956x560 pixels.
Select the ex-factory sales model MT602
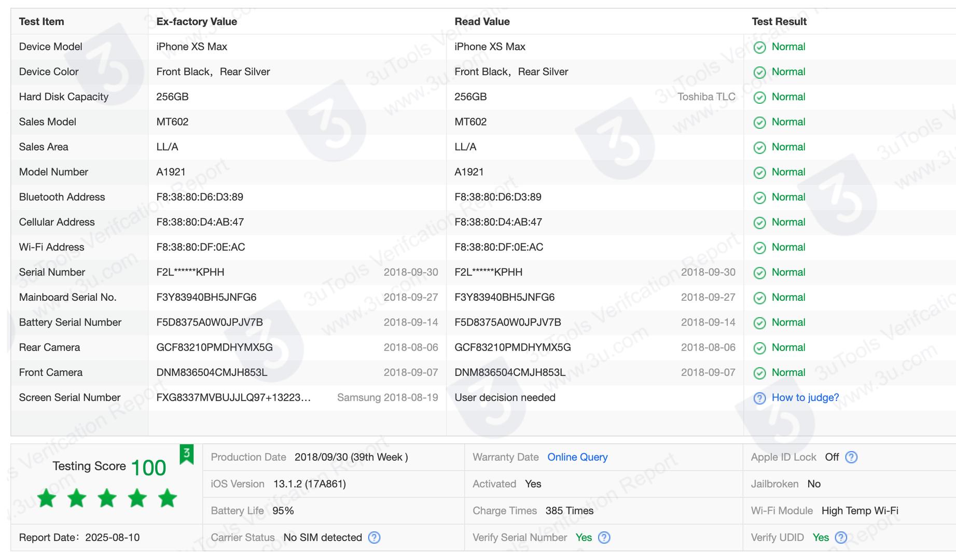coord(172,122)
